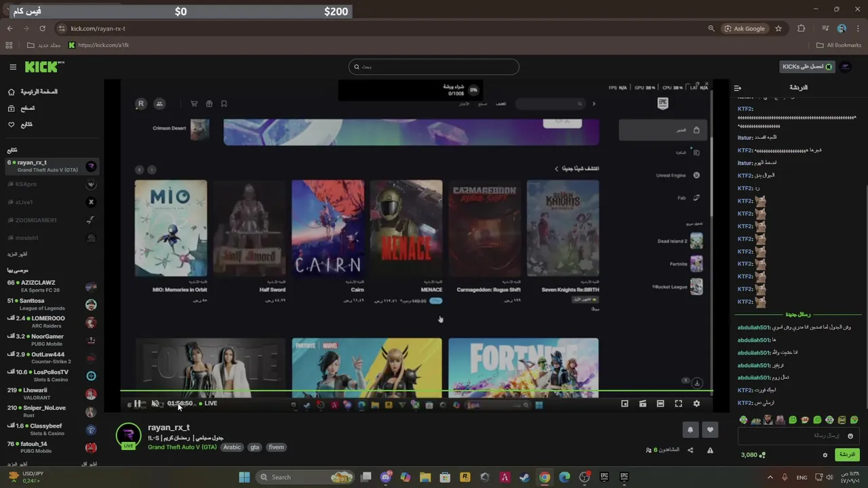Open the chat settings gear

pos(825,455)
